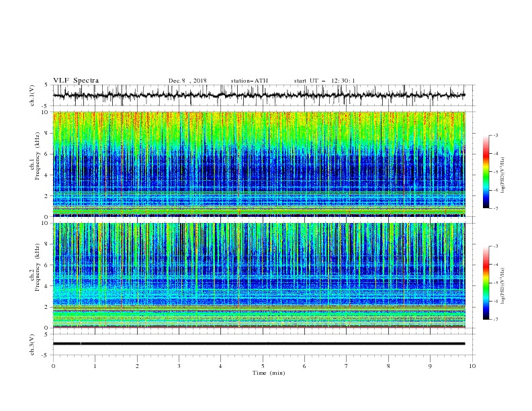Click the ch.1 "Frequency (kHz)" axis label
This screenshot has width=532, height=411.
pyautogui.click(x=38, y=156)
